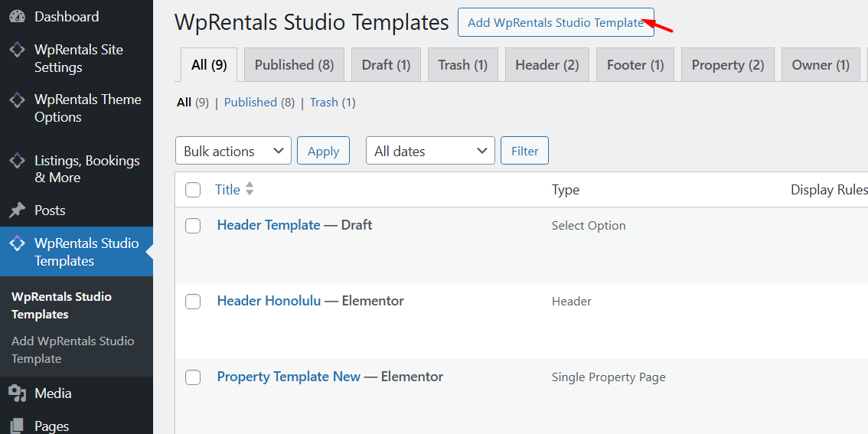
Task: Click the Add WpRentals Studio Template button
Action: pyautogui.click(x=555, y=22)
